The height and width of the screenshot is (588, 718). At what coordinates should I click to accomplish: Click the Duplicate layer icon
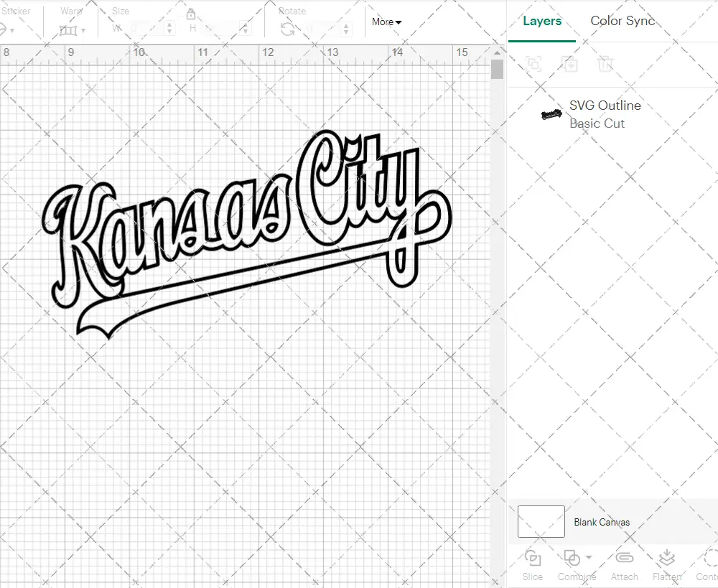pos(570,64)
